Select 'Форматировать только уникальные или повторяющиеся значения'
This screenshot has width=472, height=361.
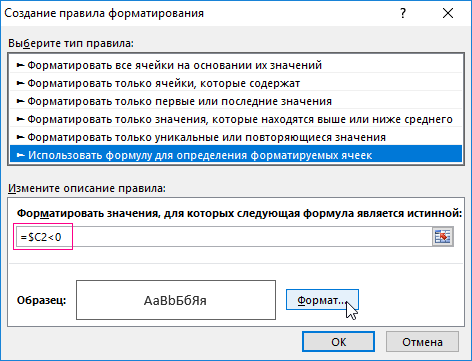tap(236, 137)
